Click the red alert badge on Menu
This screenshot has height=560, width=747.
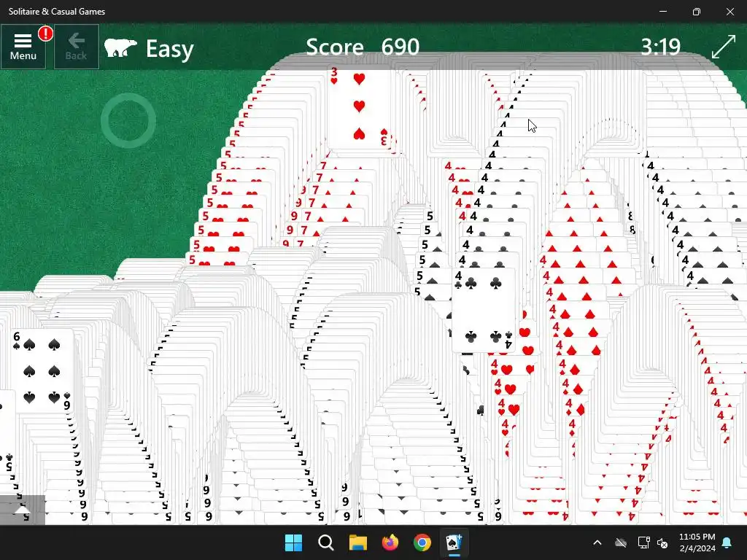[46, 34]
